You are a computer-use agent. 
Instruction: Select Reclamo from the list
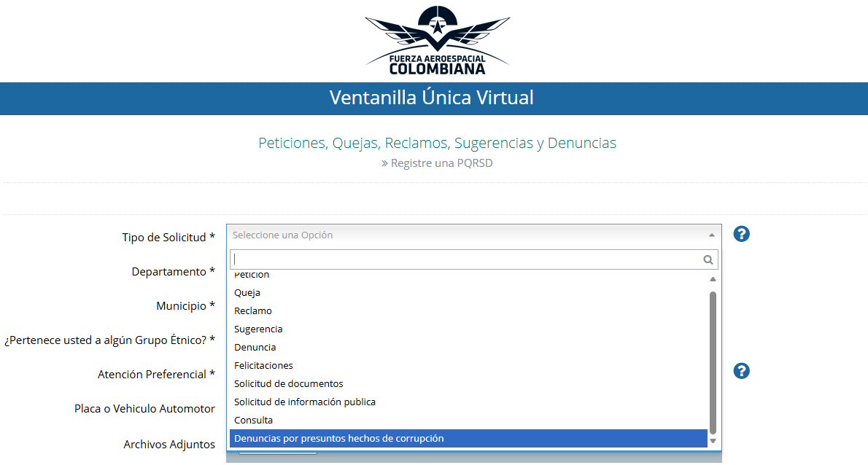(x=253, y=310)
